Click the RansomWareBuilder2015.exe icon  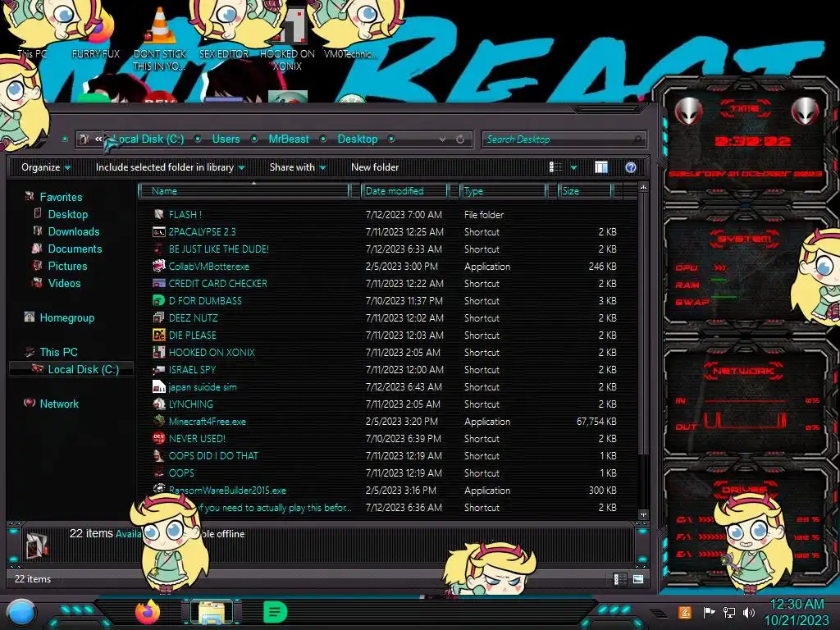(158, 489)
